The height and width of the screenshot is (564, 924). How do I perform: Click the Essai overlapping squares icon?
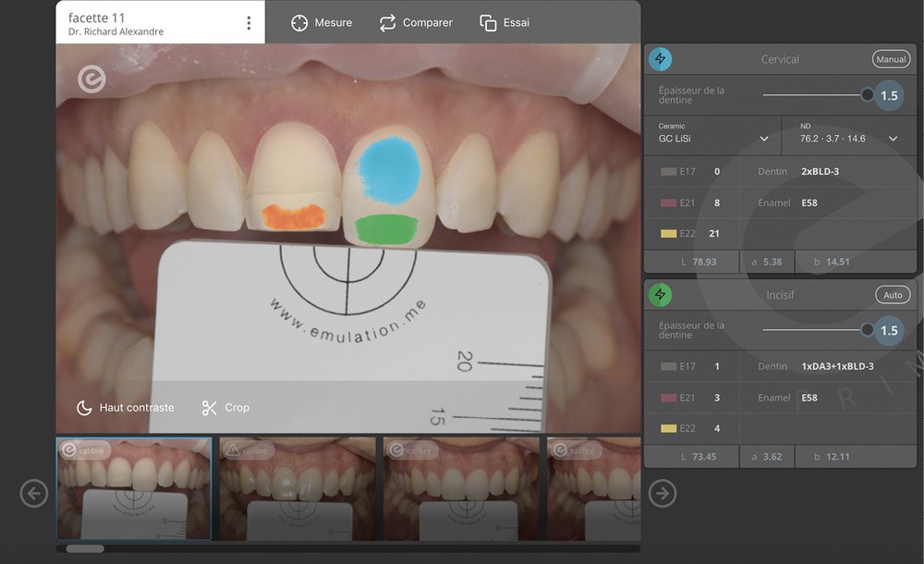488,23
